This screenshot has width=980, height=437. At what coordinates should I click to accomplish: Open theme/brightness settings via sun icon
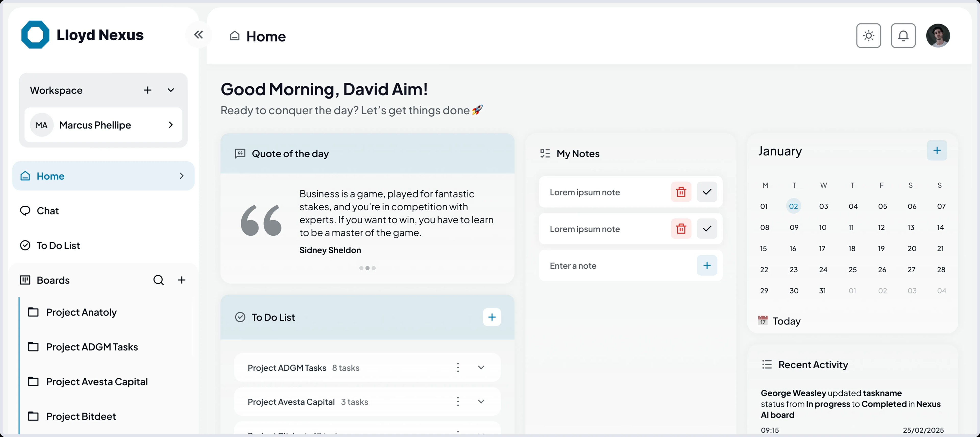tap(868, 35)
